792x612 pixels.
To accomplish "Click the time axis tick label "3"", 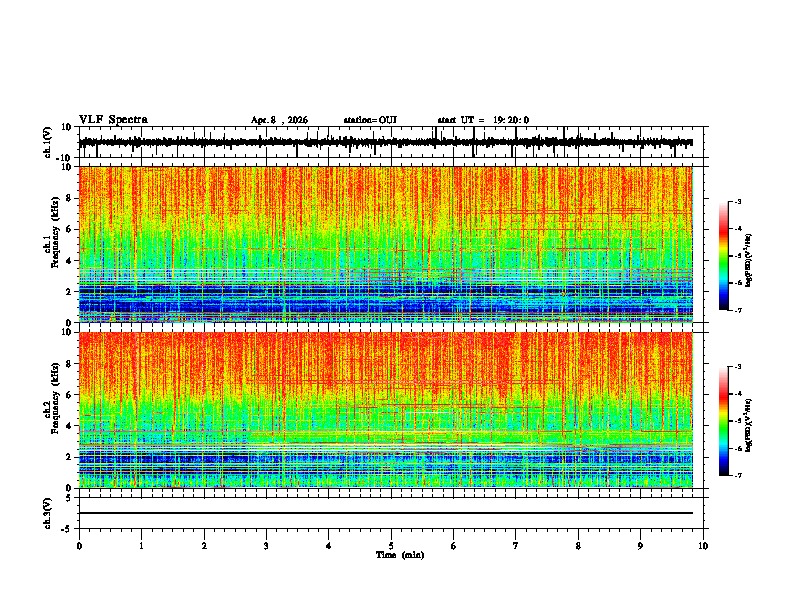I will pyautogui.click(x=267, y=546).
